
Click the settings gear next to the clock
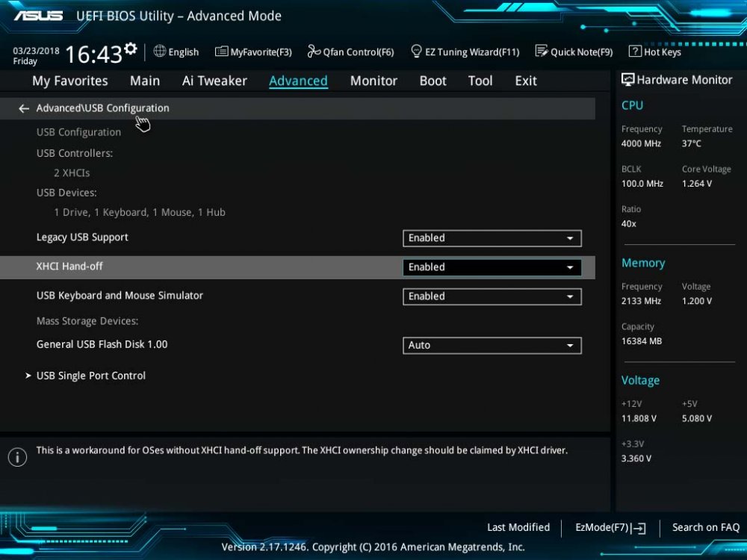click(131, 49)
